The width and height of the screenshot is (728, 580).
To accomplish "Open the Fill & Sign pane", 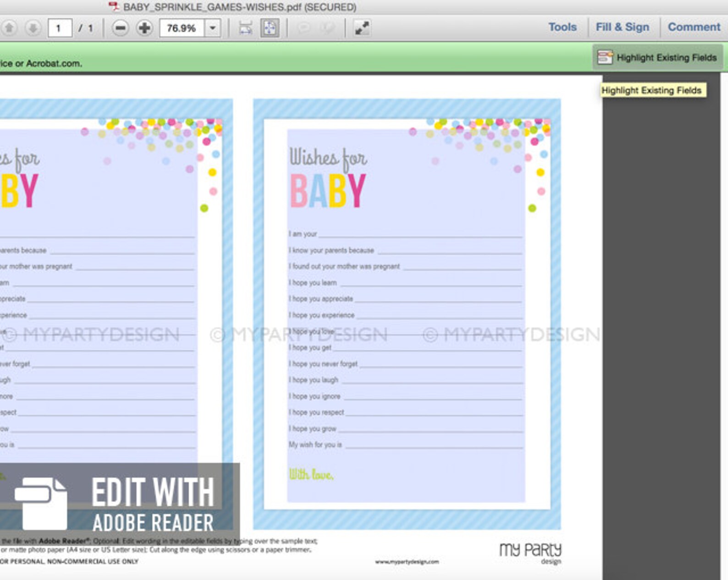I will [623, 27].
